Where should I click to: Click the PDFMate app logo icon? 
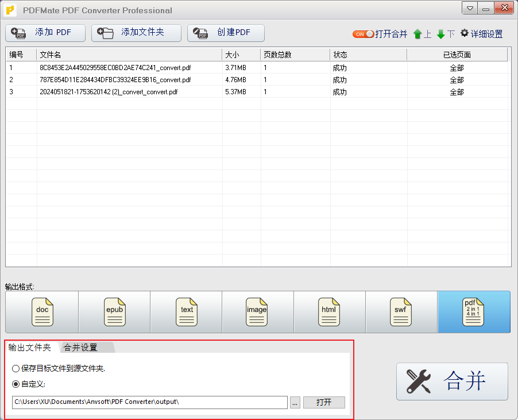tap(10, 10)
